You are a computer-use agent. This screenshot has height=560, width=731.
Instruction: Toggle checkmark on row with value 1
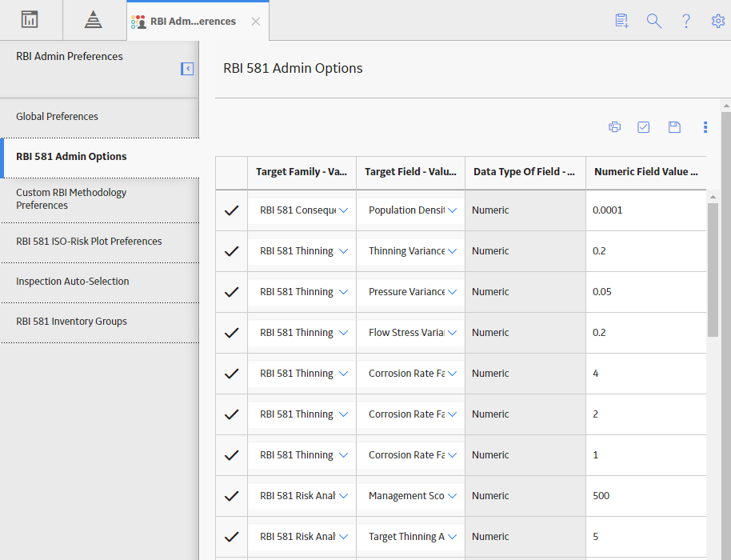231,455
